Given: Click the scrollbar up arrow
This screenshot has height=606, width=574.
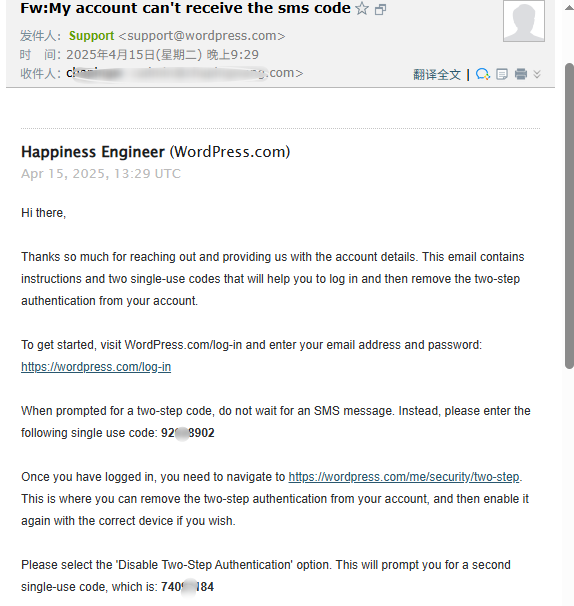Looking at the screenshot, I should coord(569,8).
